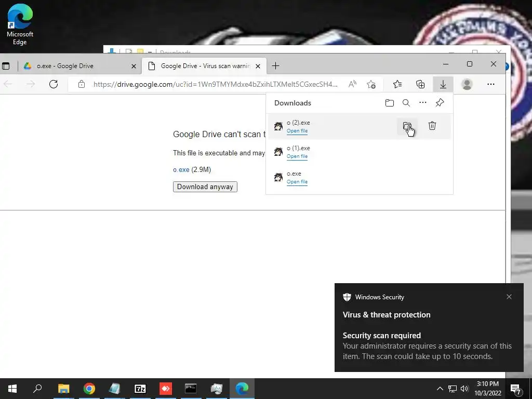View site information lock icon
The height and width of the screenshot is (399, 532).
click(82, 84)
